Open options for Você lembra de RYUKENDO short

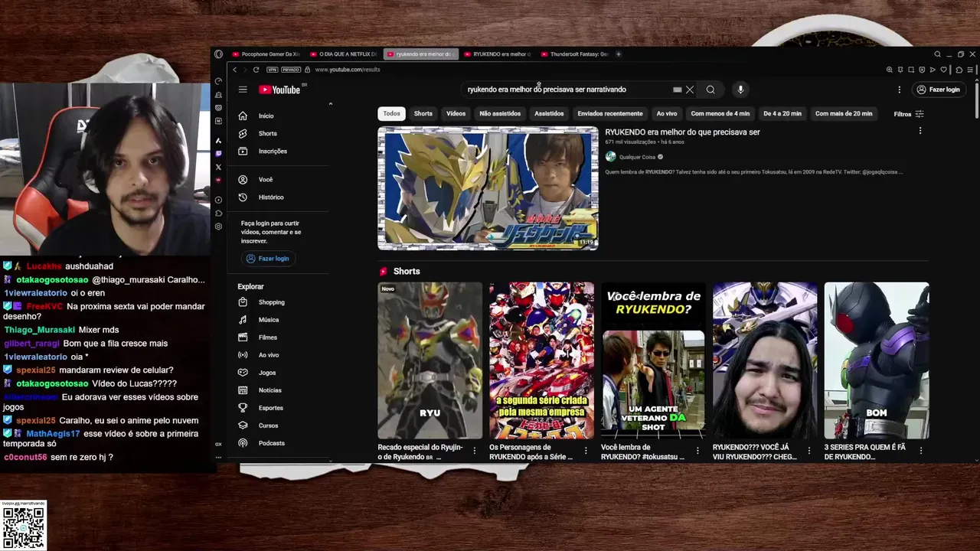pyautogui.click(x=697, y=452)
